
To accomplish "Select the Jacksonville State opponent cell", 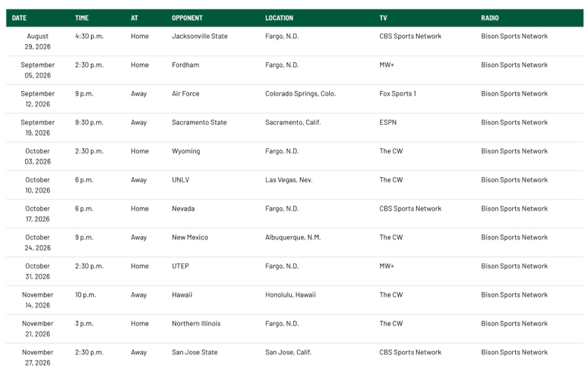I will 199,37.
